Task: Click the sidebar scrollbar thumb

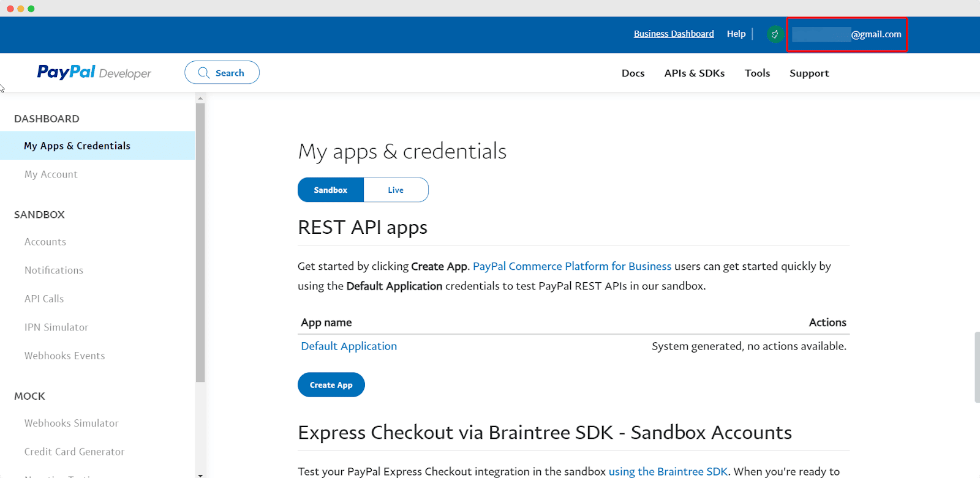Action: (200, 242)
